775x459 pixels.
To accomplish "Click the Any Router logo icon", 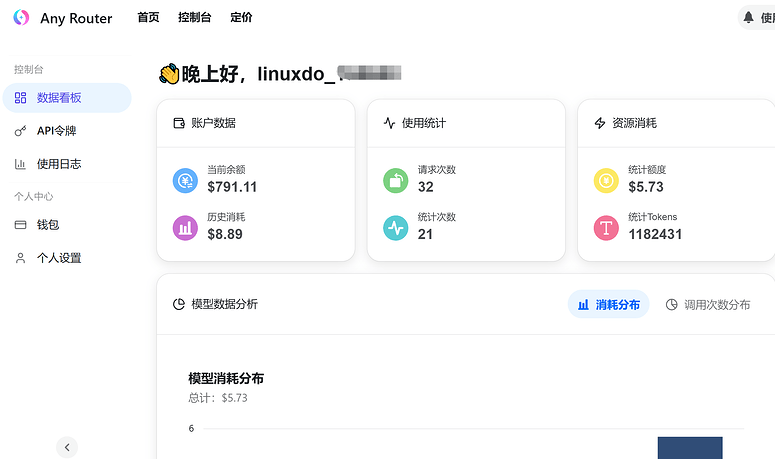I will coord(21,17).
